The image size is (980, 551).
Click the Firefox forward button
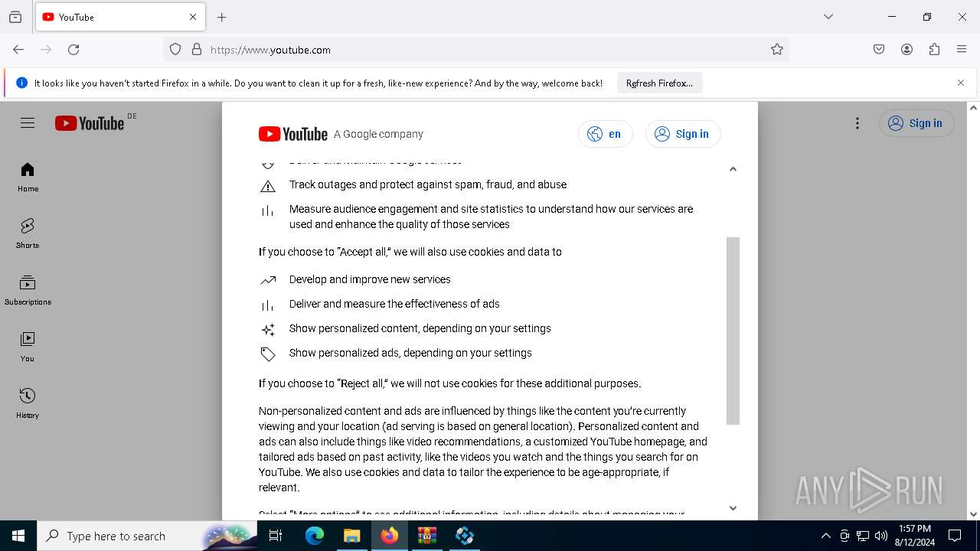(46, 50)
